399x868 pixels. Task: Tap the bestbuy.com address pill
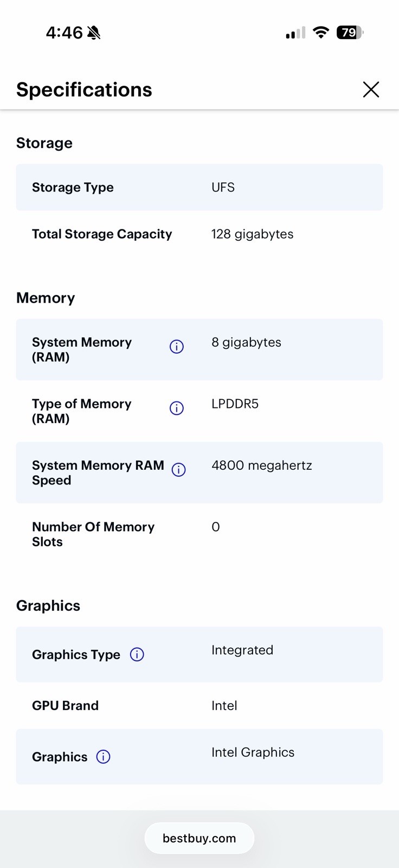200,838
